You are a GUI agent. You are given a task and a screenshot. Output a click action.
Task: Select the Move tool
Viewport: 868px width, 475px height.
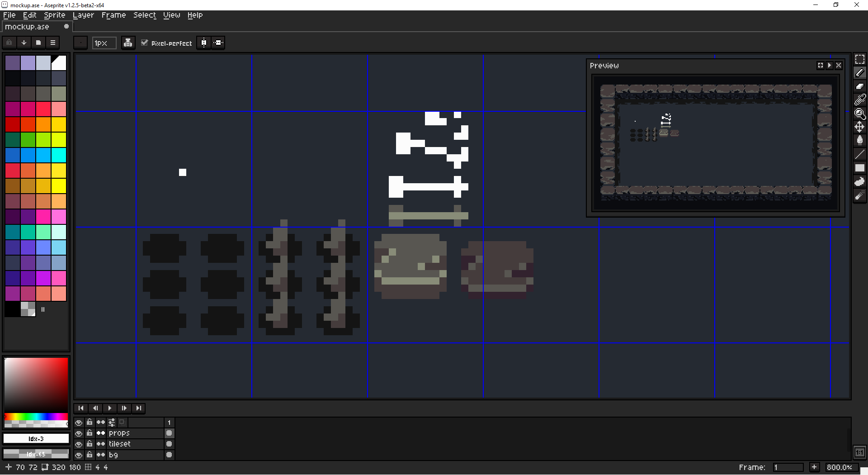(x=859, y=127)
